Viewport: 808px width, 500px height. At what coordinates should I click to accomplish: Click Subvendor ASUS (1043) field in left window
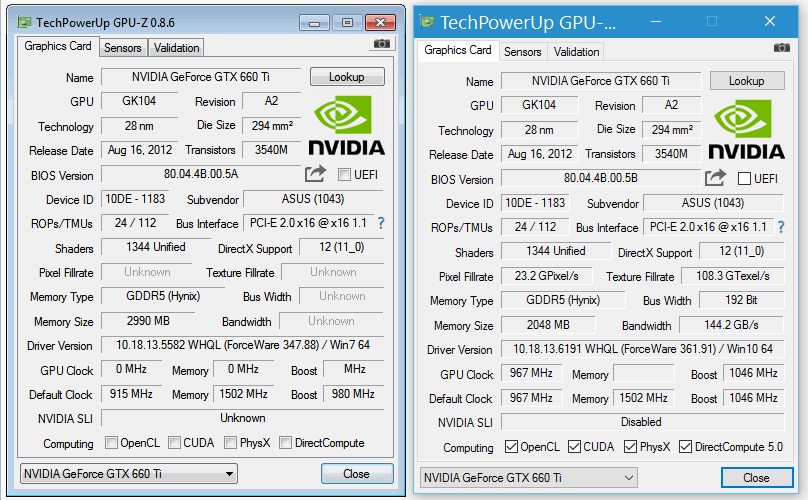313,199
